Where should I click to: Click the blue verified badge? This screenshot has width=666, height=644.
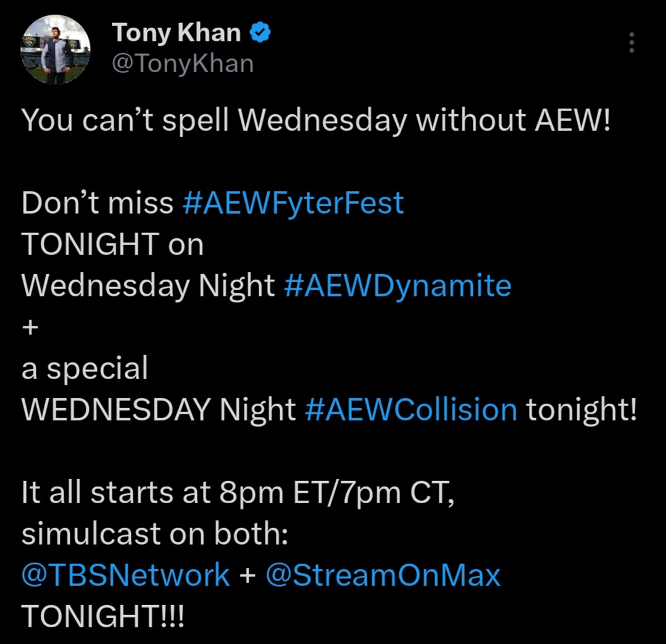coord(260,33)
